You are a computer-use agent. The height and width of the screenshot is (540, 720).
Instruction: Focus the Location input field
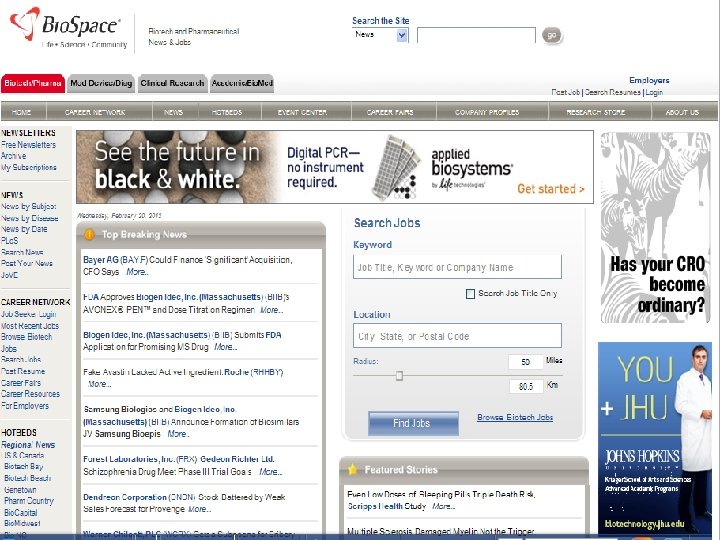457,336
